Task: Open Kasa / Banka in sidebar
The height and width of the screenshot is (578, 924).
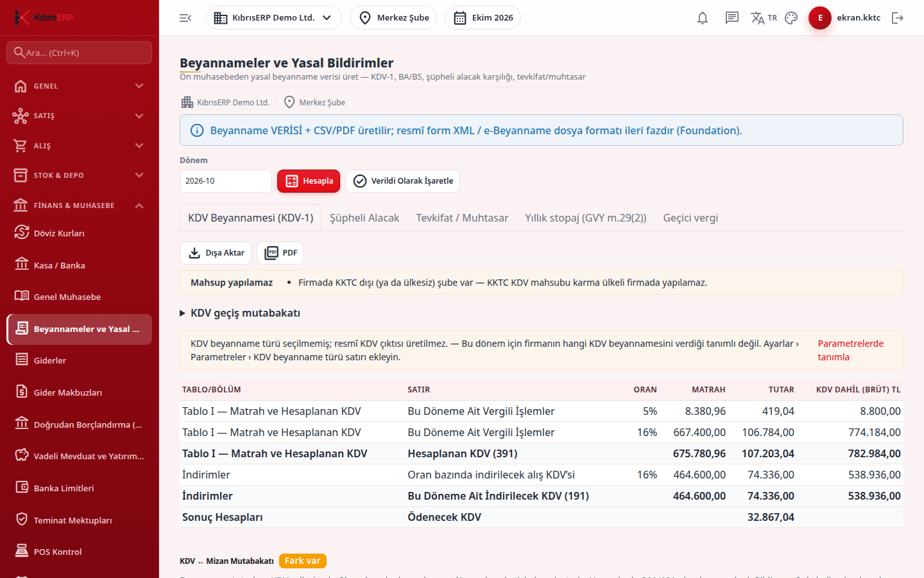Action: click(80, 265)
